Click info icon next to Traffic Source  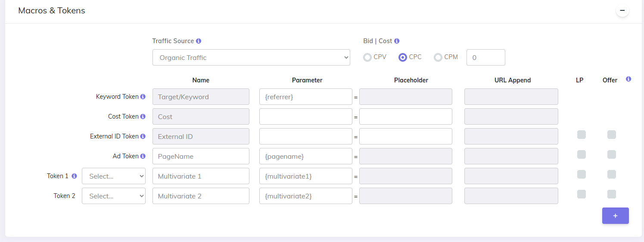click(199, 41)
